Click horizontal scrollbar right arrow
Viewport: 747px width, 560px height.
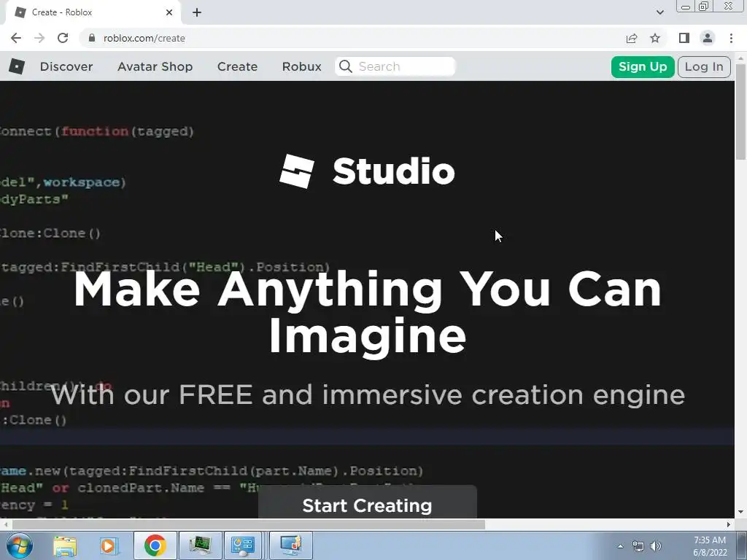pyautogui.click(x=729, y=524)
